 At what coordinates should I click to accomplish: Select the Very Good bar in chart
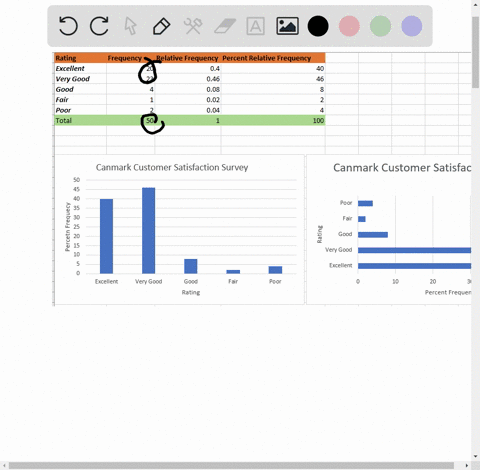point(148,231)
